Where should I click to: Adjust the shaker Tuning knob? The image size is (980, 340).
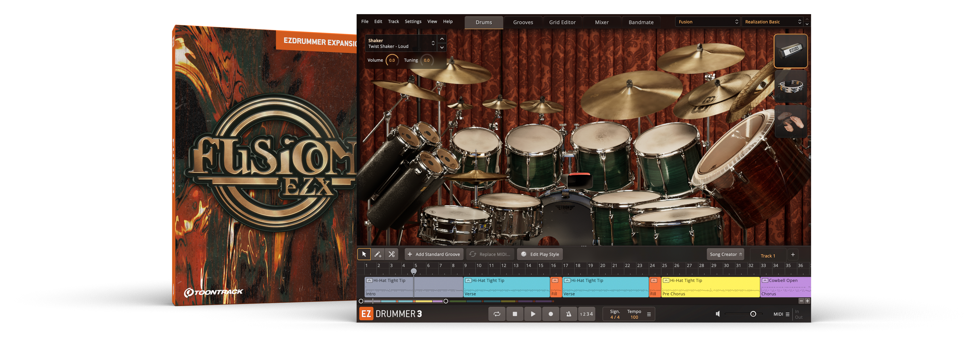click(x=426, y=60)
